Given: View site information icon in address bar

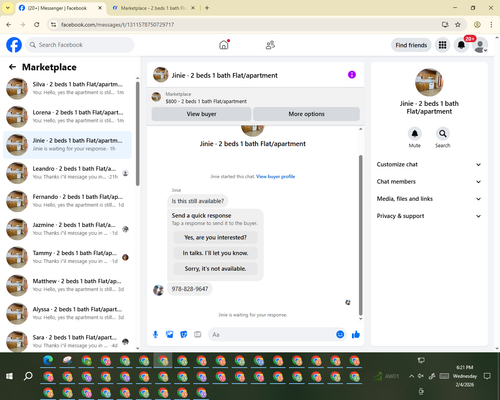Looking at the screenshot, I should (x=53, y=24).
